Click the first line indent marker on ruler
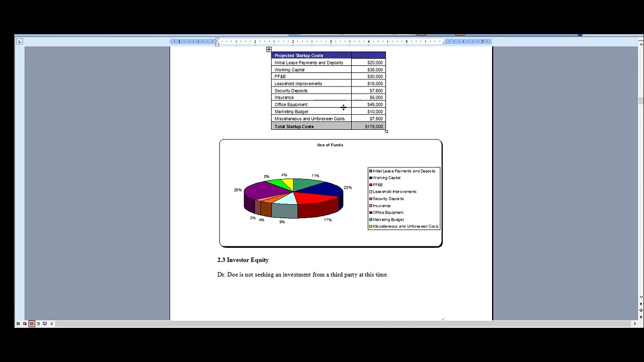This screenshot has width=644, height=362. [x=217, y=39]
